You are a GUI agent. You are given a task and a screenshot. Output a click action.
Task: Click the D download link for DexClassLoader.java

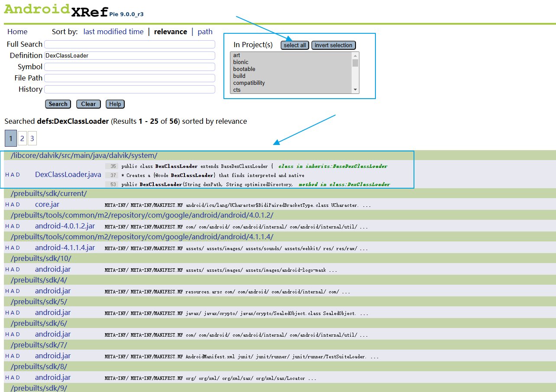click(x=18, y=175)
